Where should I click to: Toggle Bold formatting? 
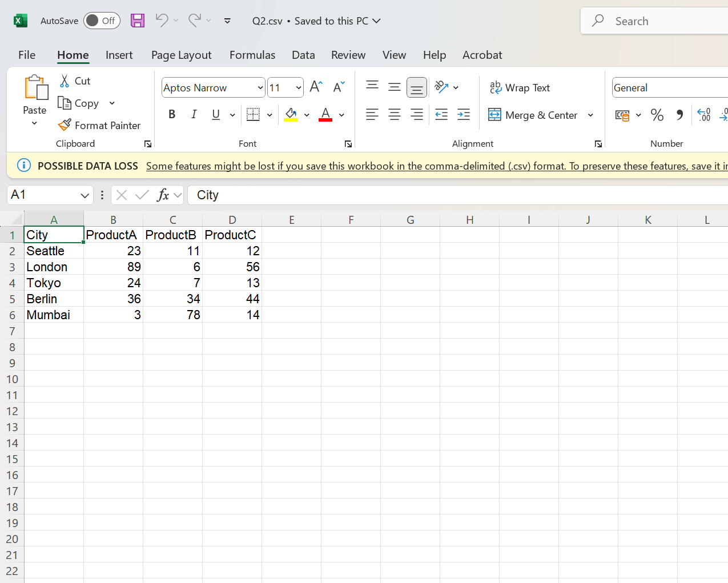[x=172, y=115]
